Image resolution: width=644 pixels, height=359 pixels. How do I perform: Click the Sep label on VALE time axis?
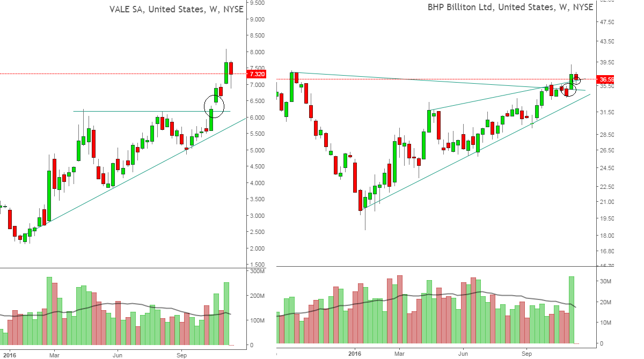click(182, 355)
